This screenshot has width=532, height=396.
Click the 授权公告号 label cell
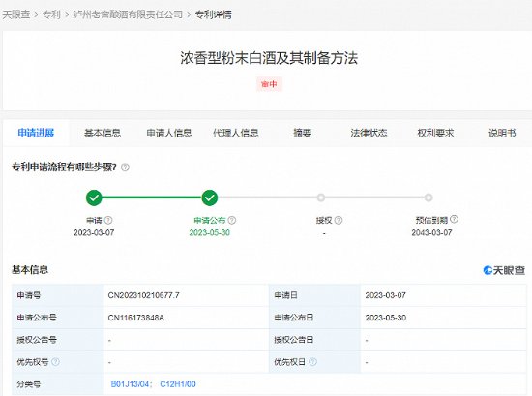tap(58, 340)
